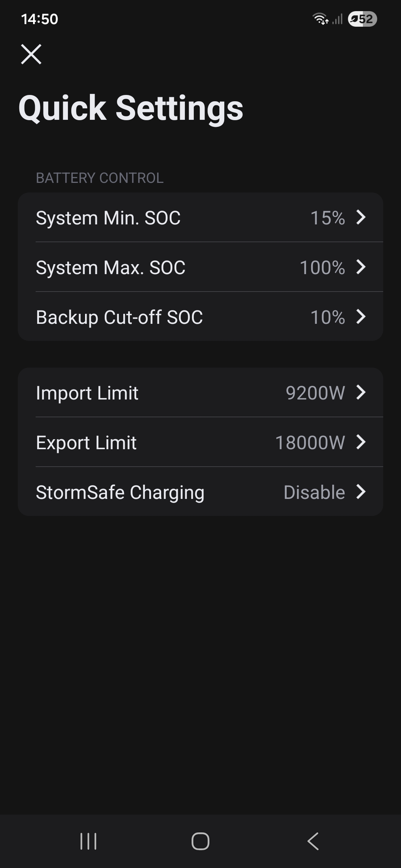The width and height of the screenshot is (401, 868).
Task: Open Android recent apps button
Action: coord(88,841)
